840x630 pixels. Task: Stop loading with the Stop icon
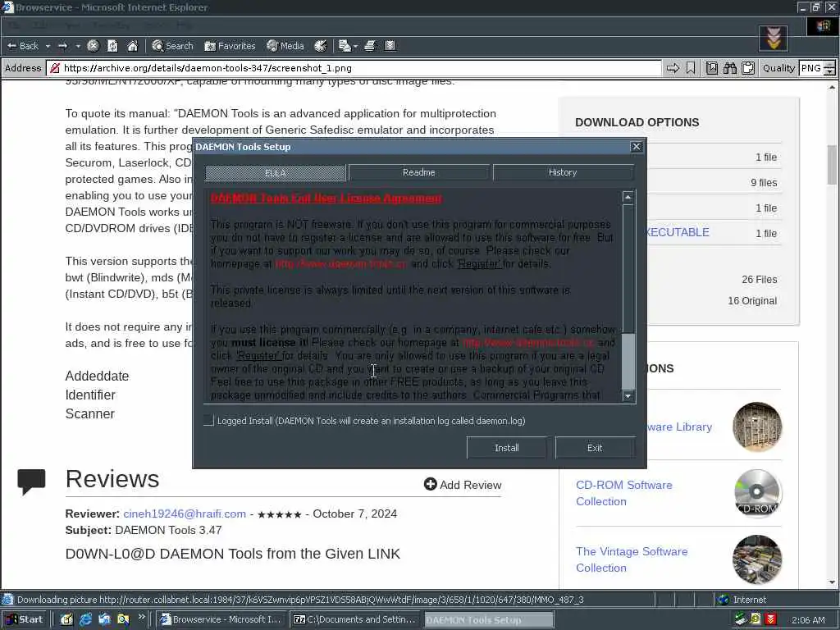pos(93,46)
